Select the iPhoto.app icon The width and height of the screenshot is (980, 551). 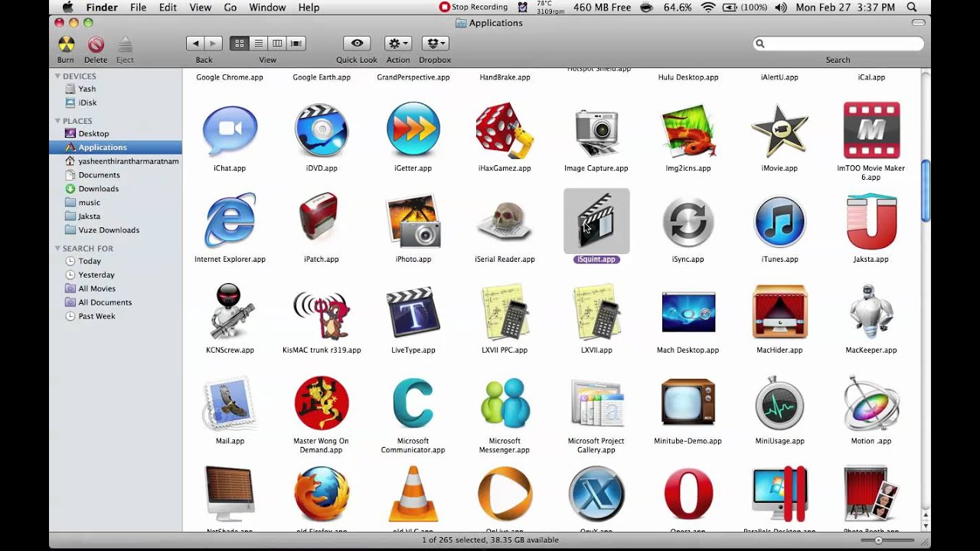[413, 222]
